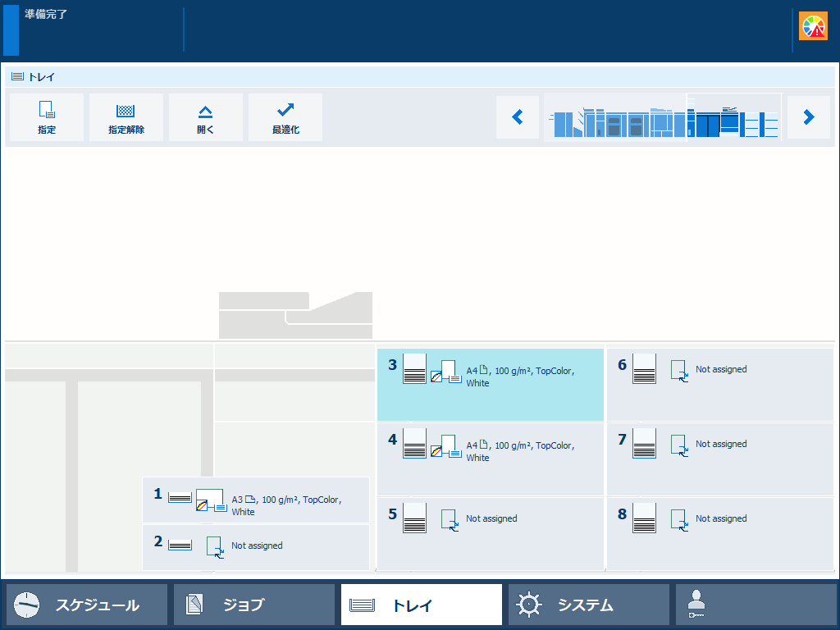The width and height of the screenshot is (840, 630).
Task: Switch to the スケジュール tab
Action: pyautogui.click(x=87, y=605)
